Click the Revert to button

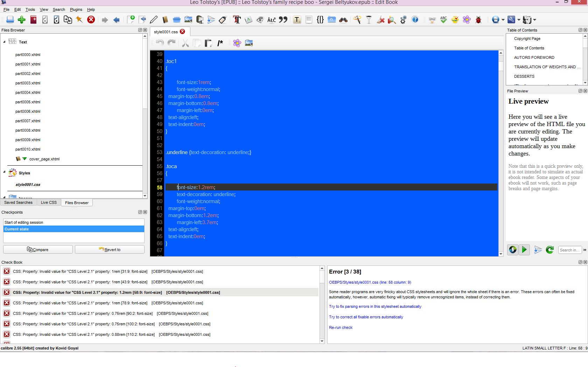(x=110, y=250)
